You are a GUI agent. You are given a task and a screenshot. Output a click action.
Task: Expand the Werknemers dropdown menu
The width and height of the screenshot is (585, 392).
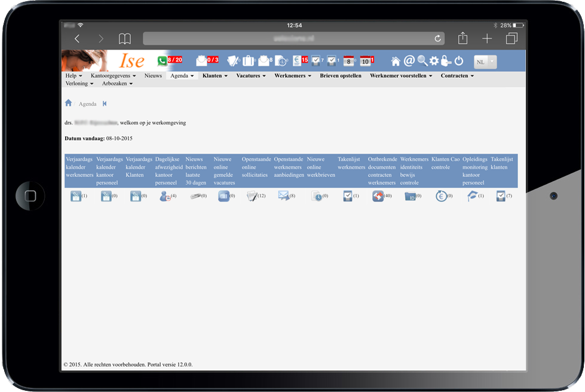293,76
